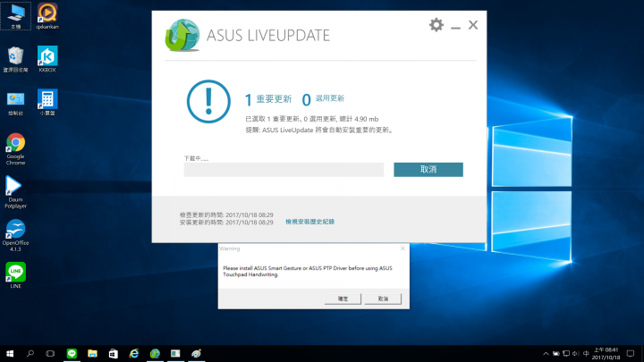
Task: Open OpenOffice 4.1.3 desktop shortcut
Action: 15,236
